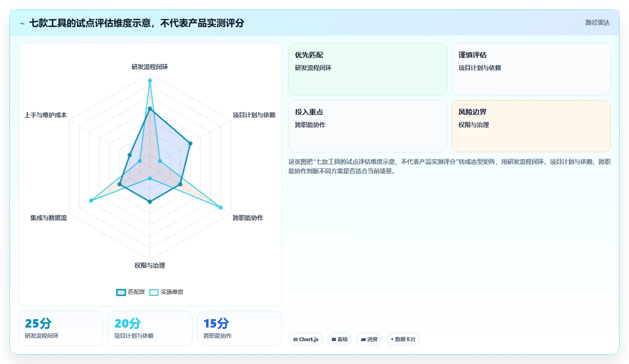Toggle the 实施难度 legend swatch
The image size is (629, 364).
(154, 292)
